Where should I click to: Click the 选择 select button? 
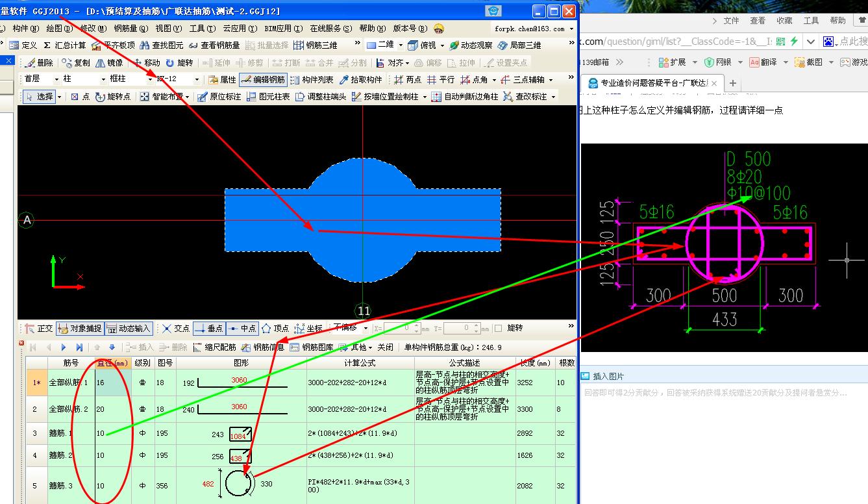40,97
